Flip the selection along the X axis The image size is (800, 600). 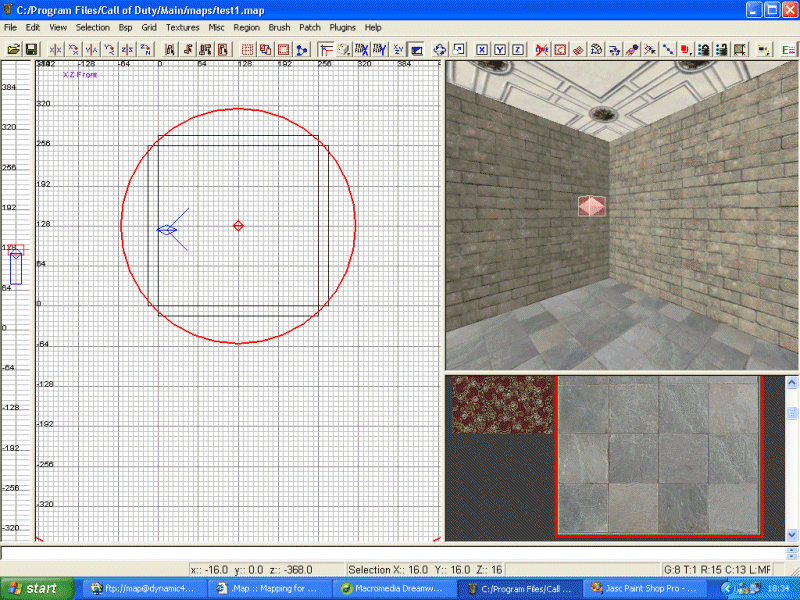[x=56, y=49]
